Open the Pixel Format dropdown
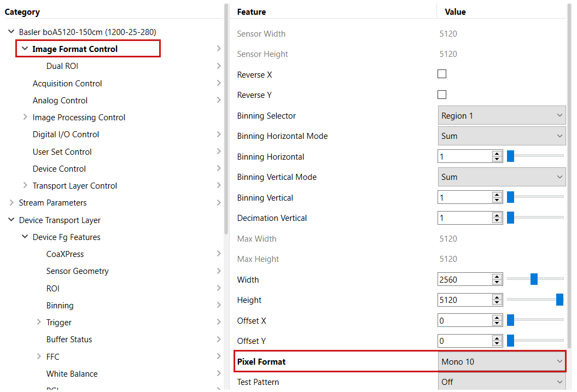 pos(502,361)
